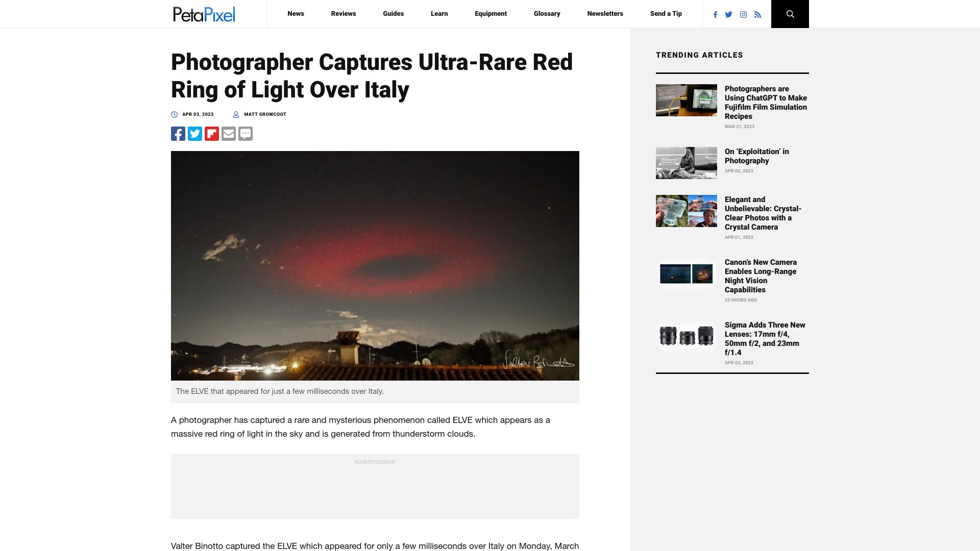The image size is (980, 551).
Task: Click the Crystal Camera article thumbnail
Action: 687,211
